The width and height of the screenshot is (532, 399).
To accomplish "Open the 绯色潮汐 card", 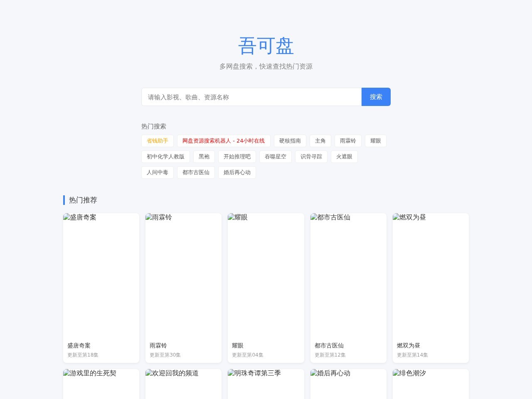I will 431,384.
